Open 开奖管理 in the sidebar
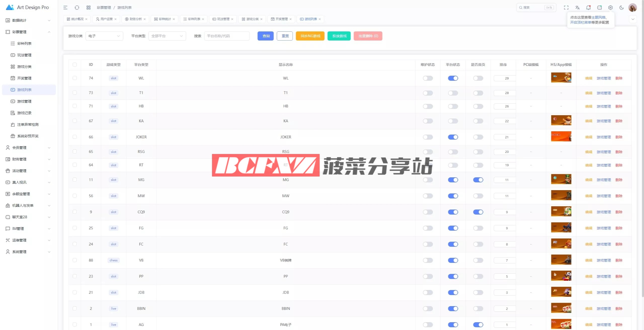 (24, 78)
